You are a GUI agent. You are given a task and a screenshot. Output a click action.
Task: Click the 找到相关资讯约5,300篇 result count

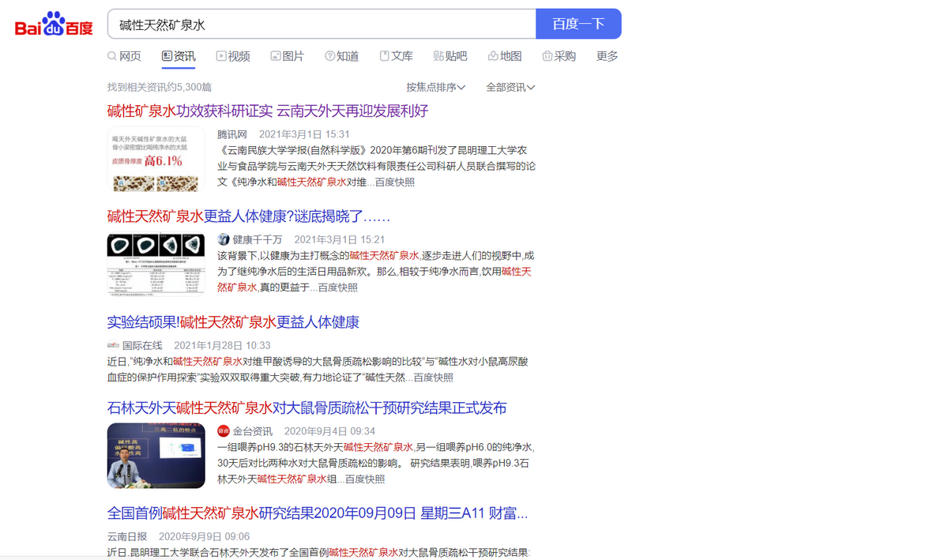click(x=160, y=87)
